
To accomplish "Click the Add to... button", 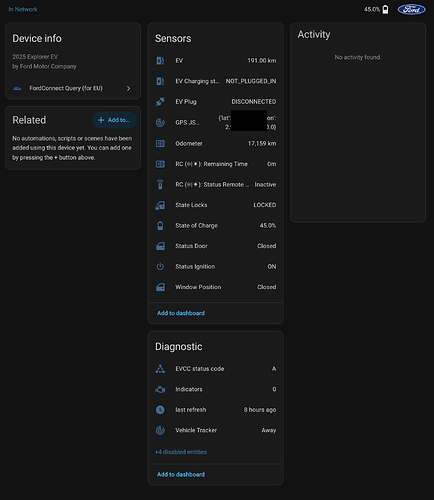I will (x=114, y=120).
